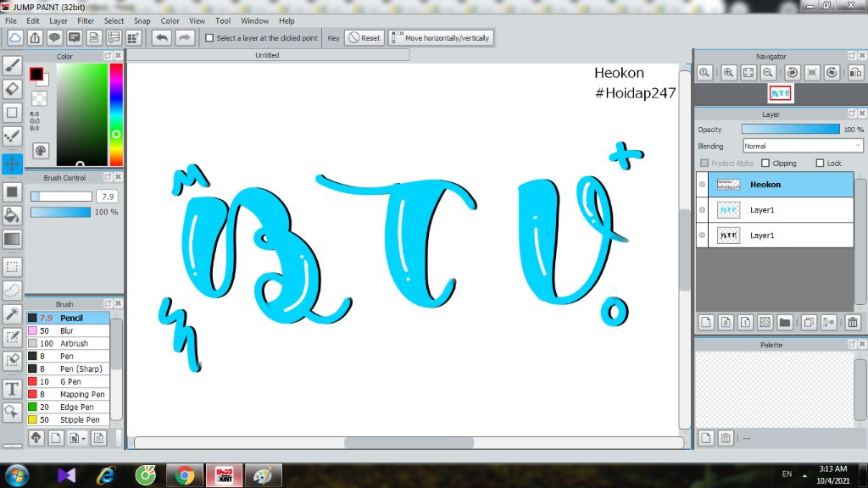
Task: Choose the Edge Pen brush
Action: click(x=68, y=408)
